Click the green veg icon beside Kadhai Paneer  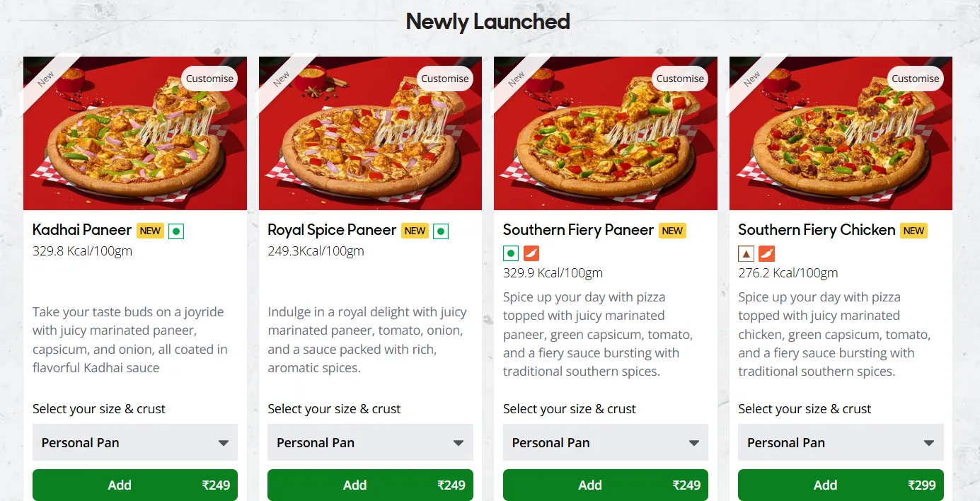pos(176,231)
